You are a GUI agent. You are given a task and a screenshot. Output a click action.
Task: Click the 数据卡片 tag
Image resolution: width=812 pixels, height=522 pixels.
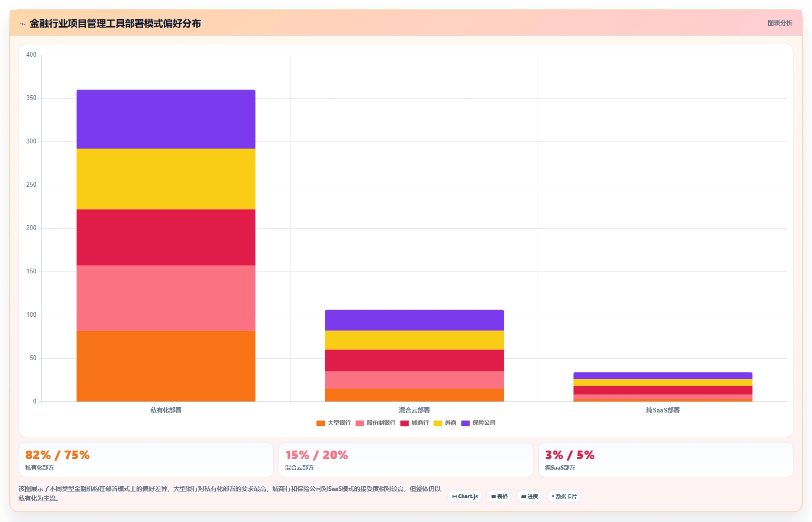(x=564, y=496)
